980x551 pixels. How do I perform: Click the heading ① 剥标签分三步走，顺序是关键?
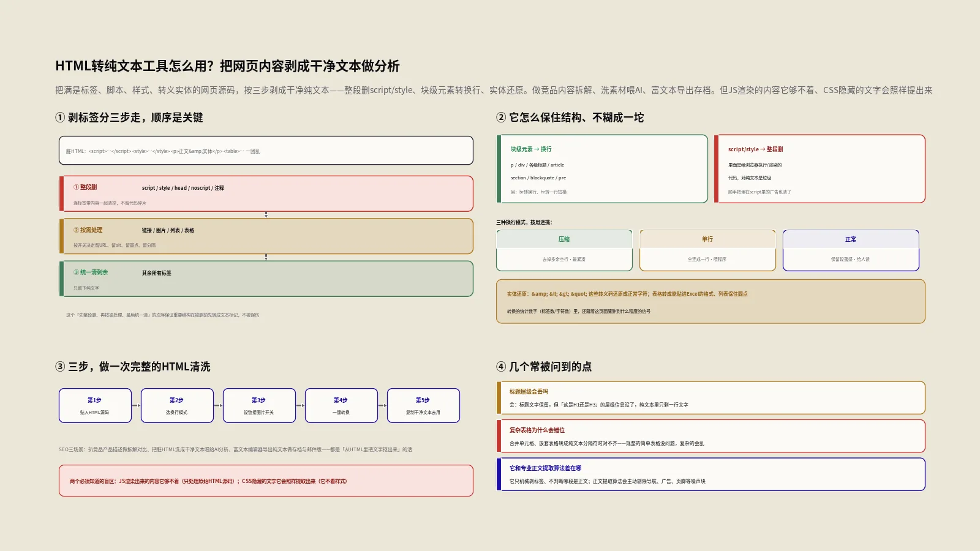(129, 118)
